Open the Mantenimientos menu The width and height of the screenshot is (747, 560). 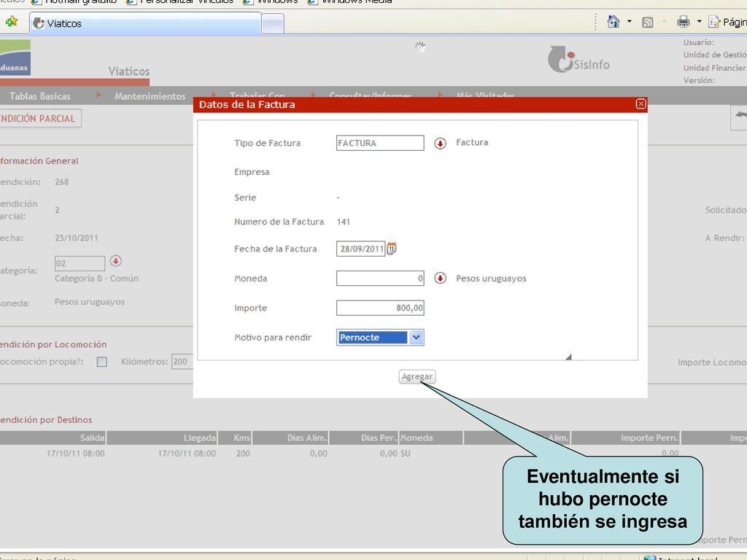(150, 96)
